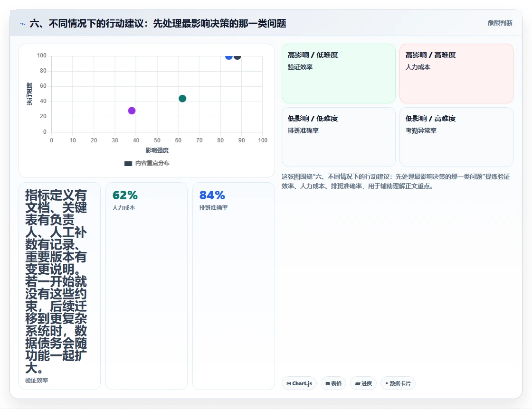Open the 低影响 / 高难度 quadrant card
This screenshot has height=409, width=532.
pyautogui.click(x=456, y=137)
